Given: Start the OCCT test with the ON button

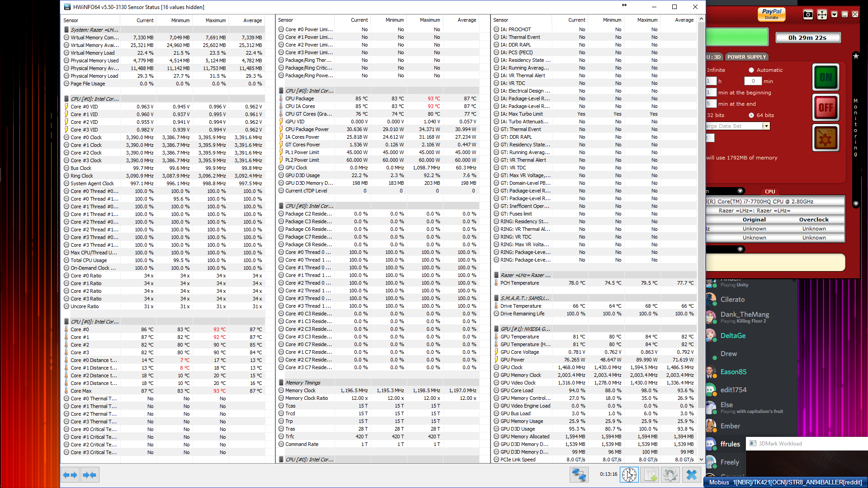Looking at the screenshot, I should pyautogui.click(x=826, y=77).
